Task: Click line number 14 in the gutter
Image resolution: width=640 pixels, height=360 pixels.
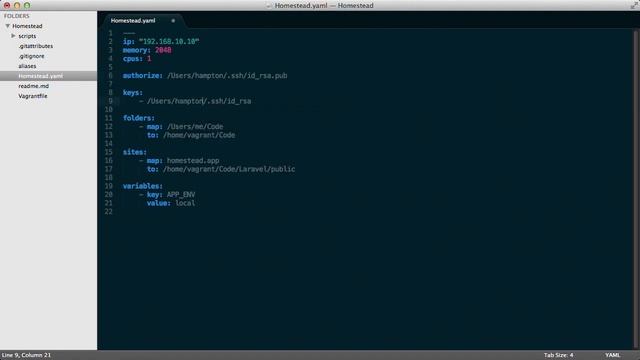Action: click(x=108, y=143)
